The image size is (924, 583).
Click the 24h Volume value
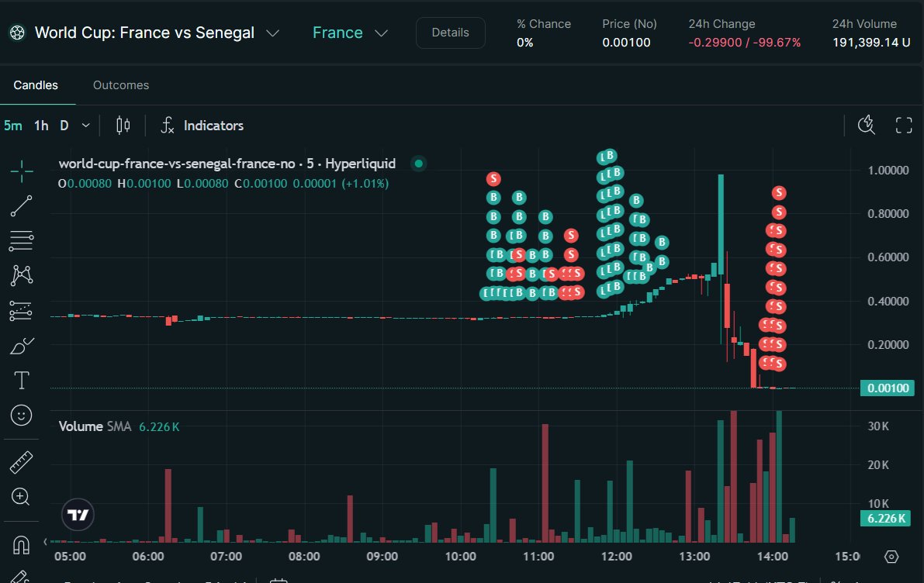pos(871,43)
